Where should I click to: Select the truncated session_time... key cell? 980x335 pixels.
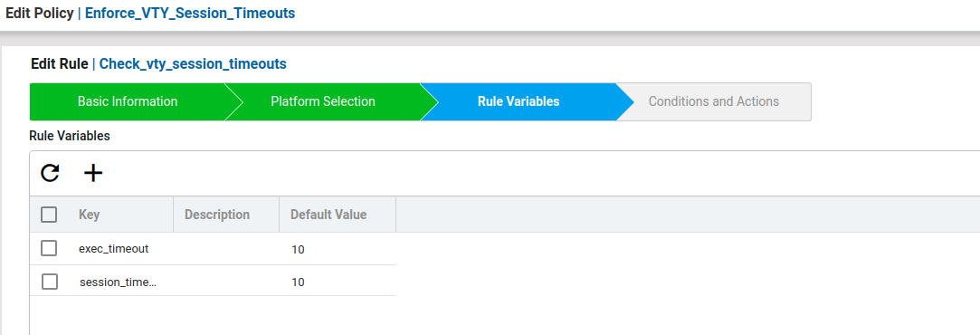119,282
